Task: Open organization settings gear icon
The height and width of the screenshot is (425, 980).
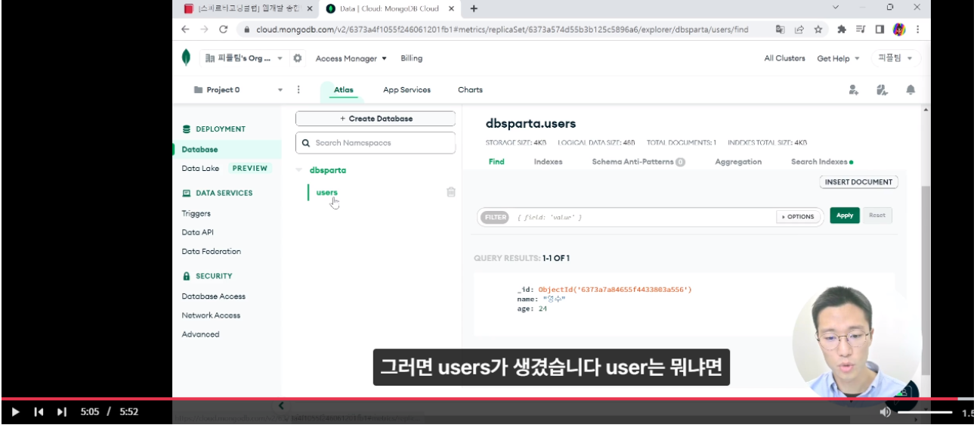Action: pos(298,58)
